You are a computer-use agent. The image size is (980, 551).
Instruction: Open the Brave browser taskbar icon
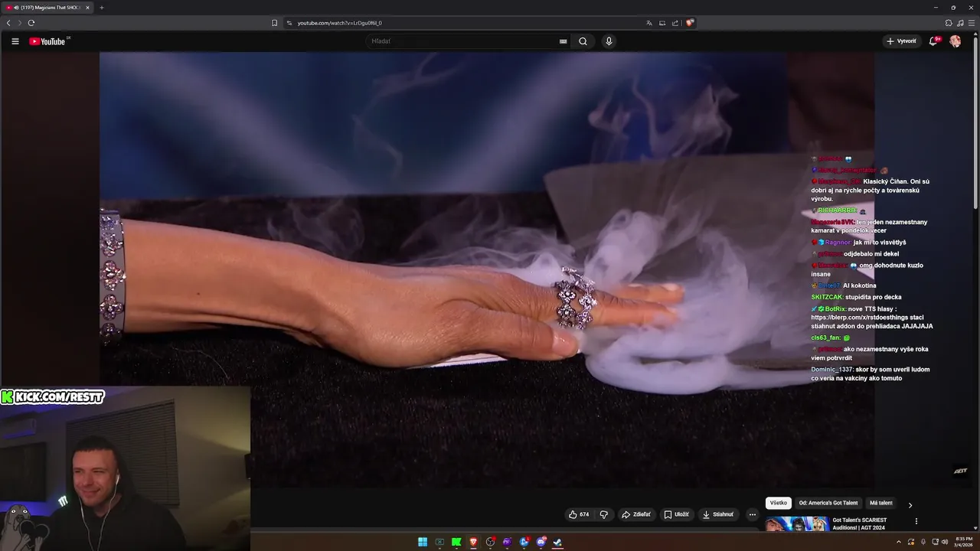pos(473,542)
